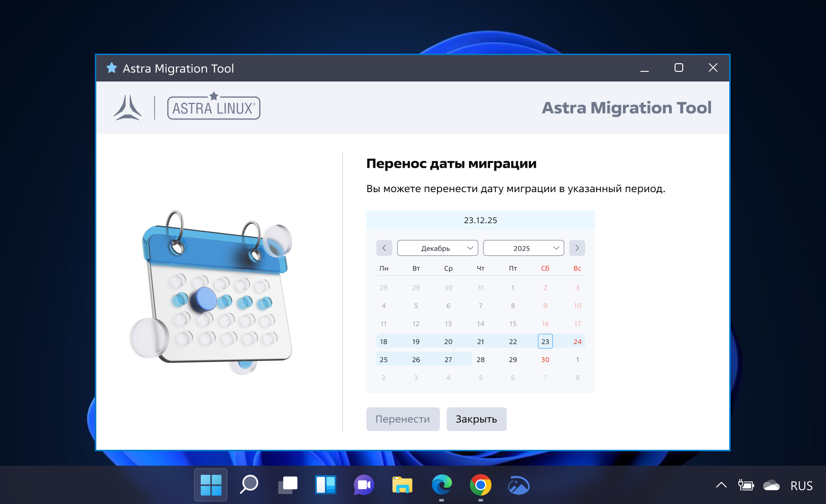826x504 pixels.
Task: Click the Перенести button
Action: pyautogui.click(x=402, y=419)
